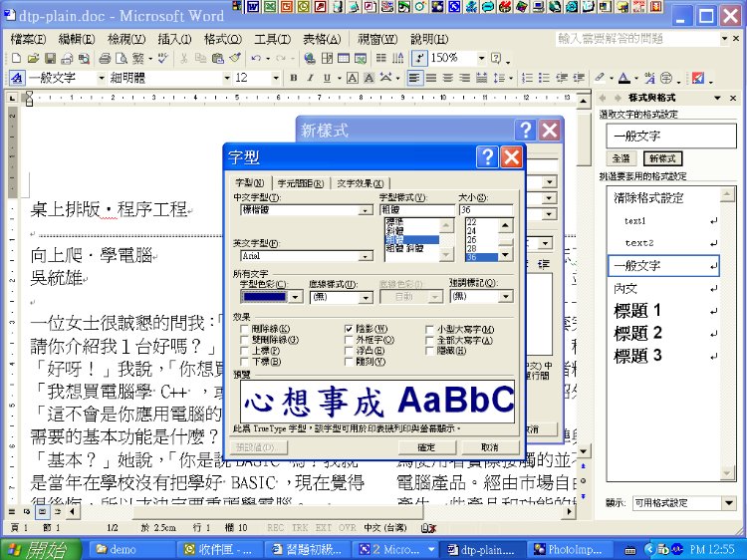The width and height of the screenshot is (747, 560).
Task: Click the dark blue font color swatch
Action: (x=265, y=297)
